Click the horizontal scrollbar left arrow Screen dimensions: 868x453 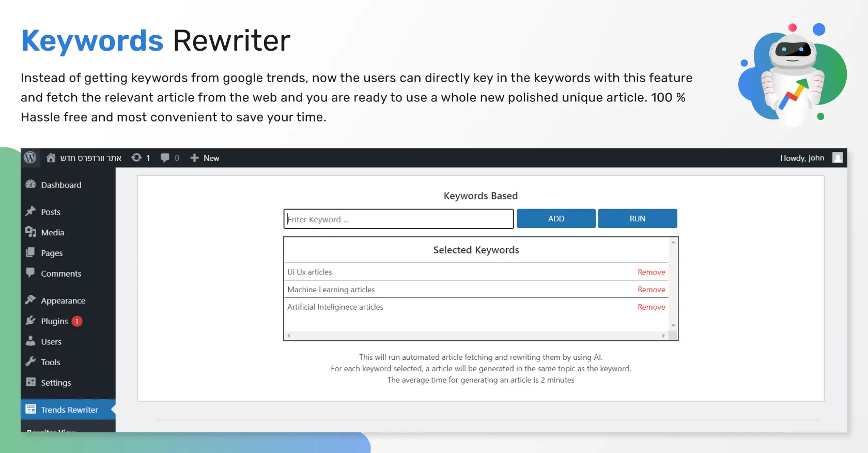pyautogui.click(x=288, y=336)
